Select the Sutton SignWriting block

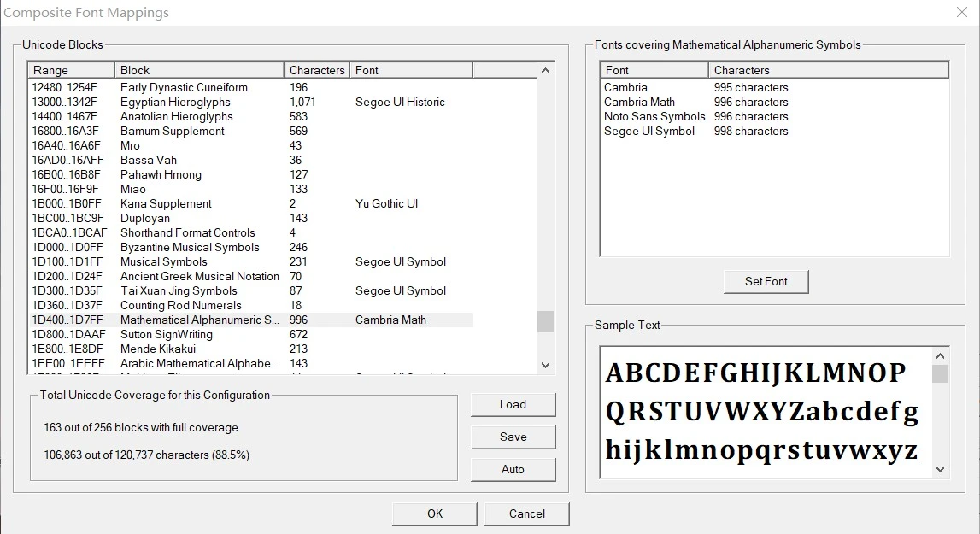tap(251, 335)
